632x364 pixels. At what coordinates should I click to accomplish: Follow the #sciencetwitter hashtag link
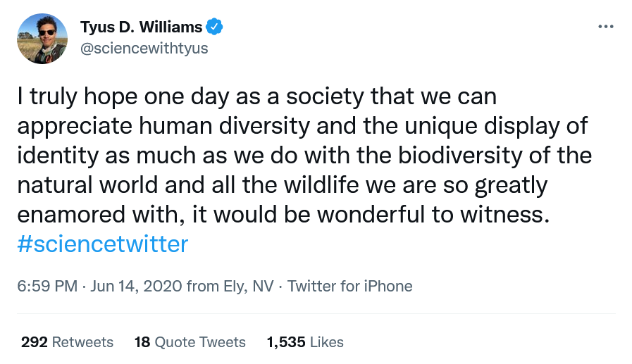coord(103,244)
